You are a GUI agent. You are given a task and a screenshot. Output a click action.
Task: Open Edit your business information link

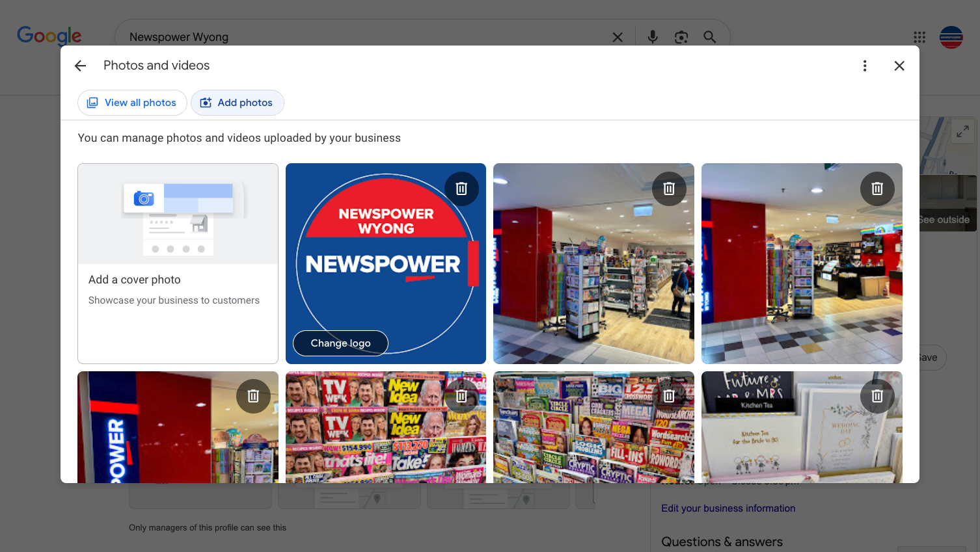(x=728, y=508)
